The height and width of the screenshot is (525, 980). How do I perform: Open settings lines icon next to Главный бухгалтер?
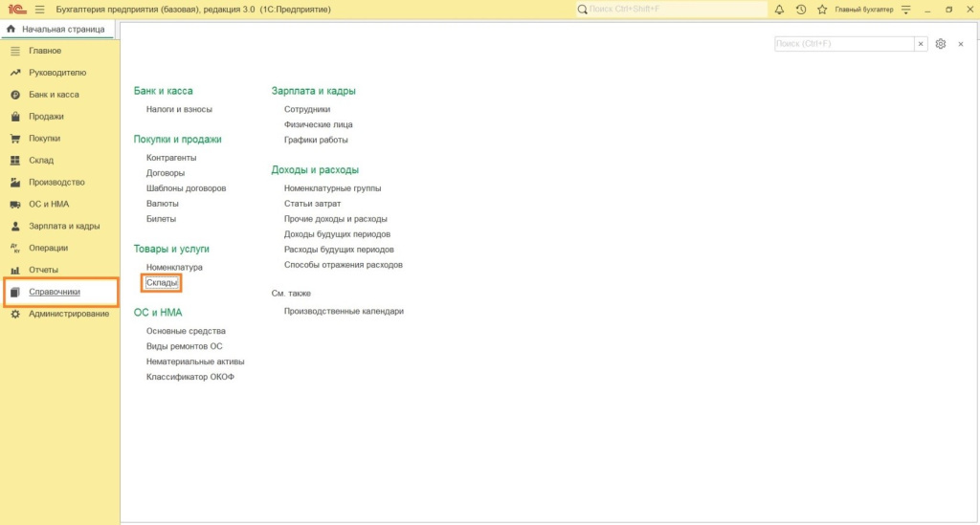coord(906,10)
